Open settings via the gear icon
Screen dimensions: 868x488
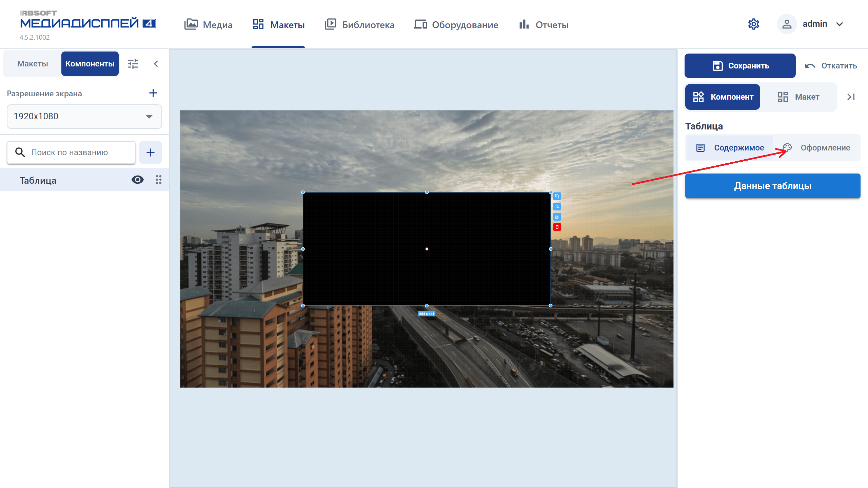coord(753,24)
